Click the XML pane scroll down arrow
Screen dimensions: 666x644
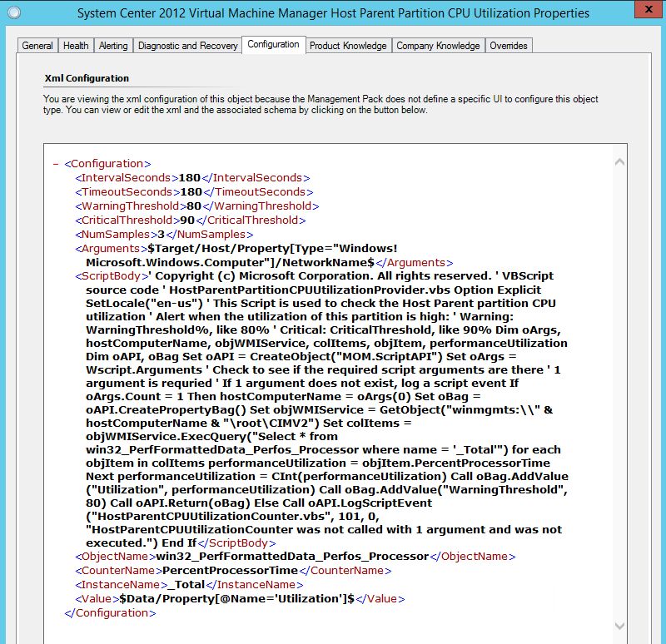[x=619, y=626]
